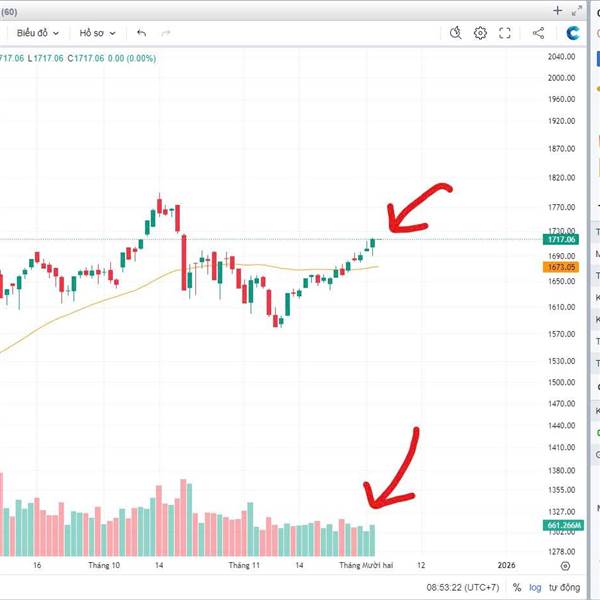The width and height of the screenshot is (600, 600).
Task: Open the 'Biểu đồ' dropdown
Action: [x=38, y=33]
